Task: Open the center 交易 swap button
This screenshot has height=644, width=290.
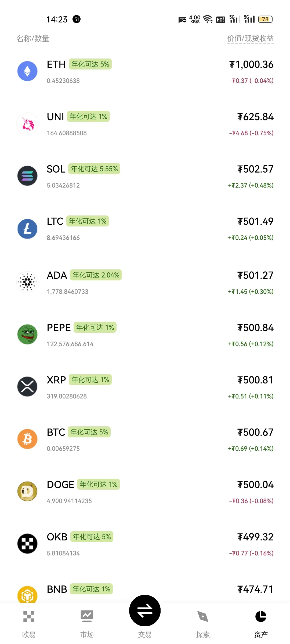Action: [x=145, y=611]
